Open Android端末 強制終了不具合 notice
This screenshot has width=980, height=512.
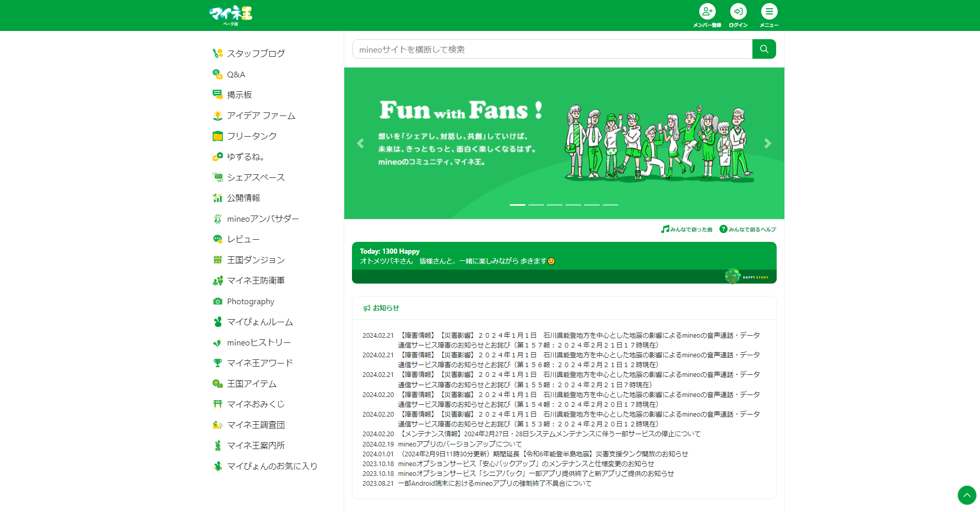[x=494, y=483]
